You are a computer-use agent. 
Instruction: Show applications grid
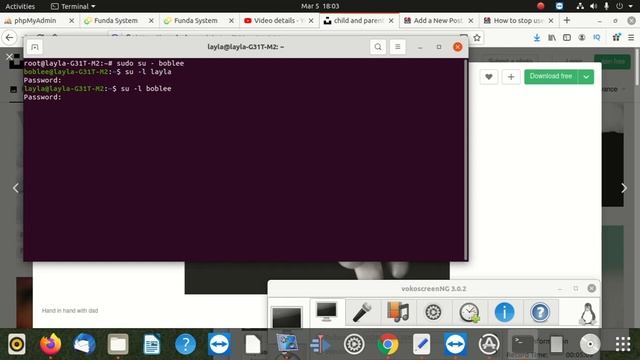[x=623, y=344]
